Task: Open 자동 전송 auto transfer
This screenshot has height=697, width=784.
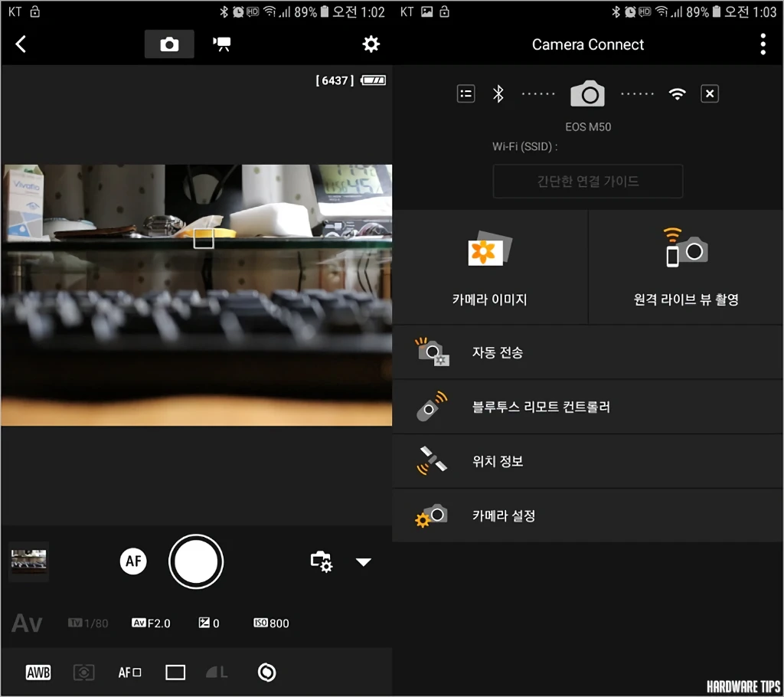Action: (x=588, y=352)
